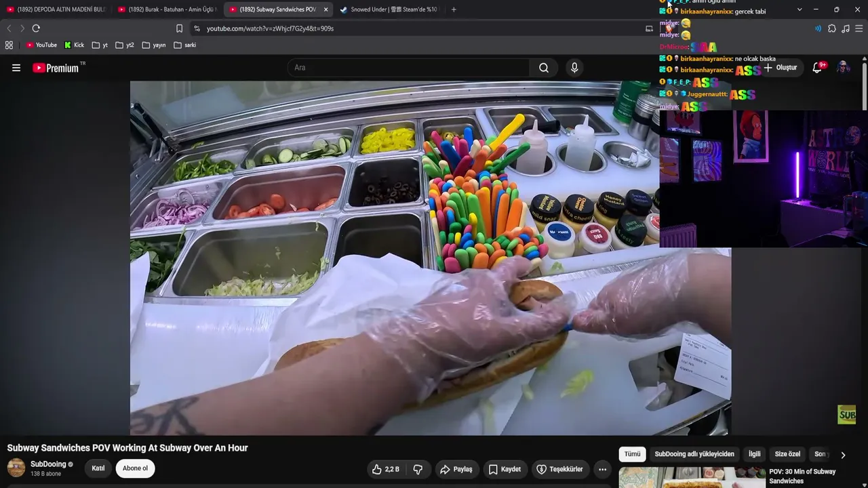Like the video with 2,2 B likes
Image resolution: width=868 pixels, height=488 pixels.
[x=386, y=469]
